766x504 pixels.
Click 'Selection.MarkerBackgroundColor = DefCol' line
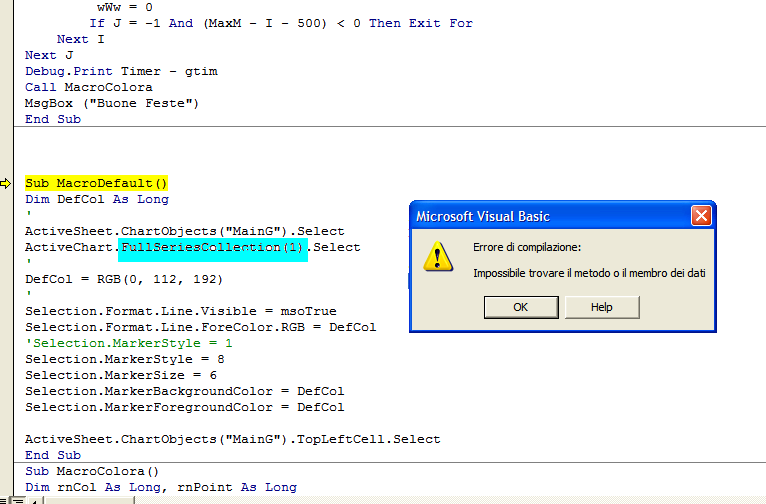185,391
